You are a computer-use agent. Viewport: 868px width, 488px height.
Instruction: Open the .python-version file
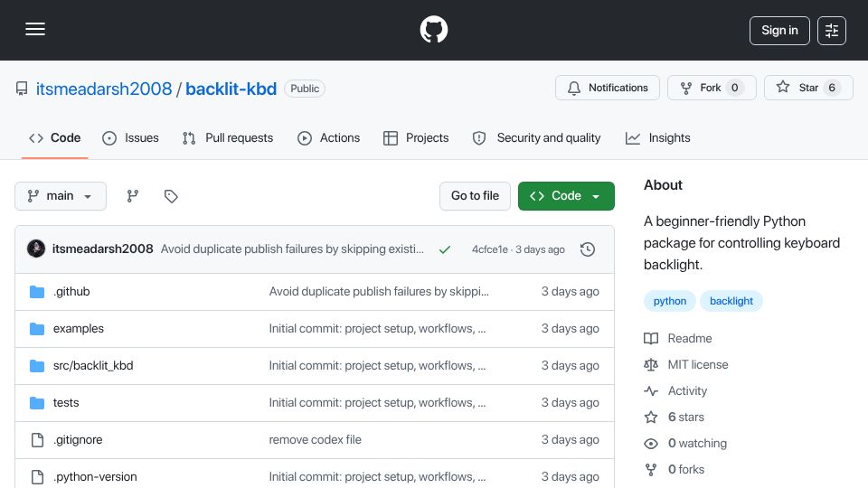[x=95, y=477]
